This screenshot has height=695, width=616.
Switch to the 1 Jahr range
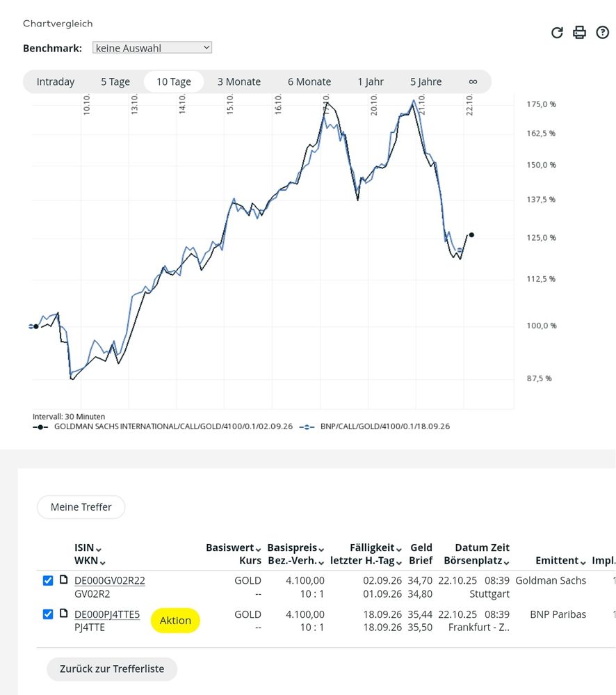[370, 81]
